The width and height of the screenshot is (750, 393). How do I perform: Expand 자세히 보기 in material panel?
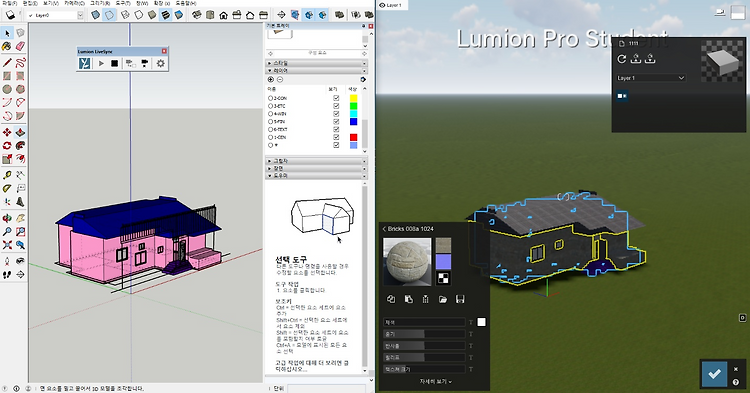pos(435,382)
